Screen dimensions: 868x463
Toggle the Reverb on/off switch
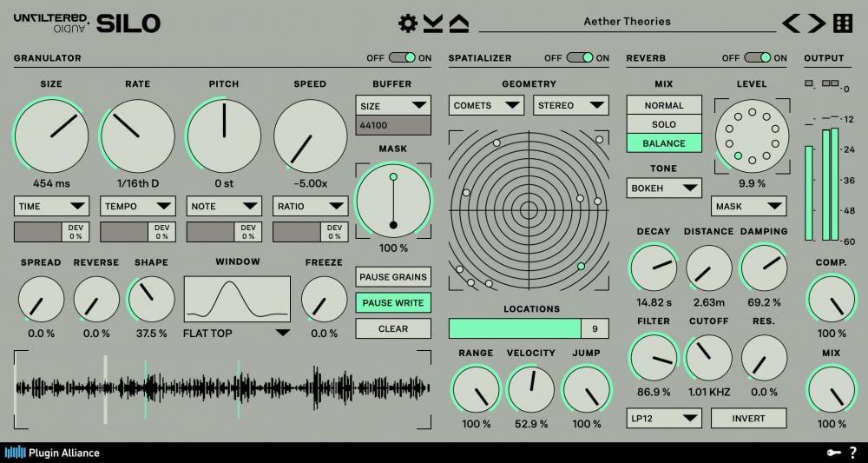pos(757,57)
